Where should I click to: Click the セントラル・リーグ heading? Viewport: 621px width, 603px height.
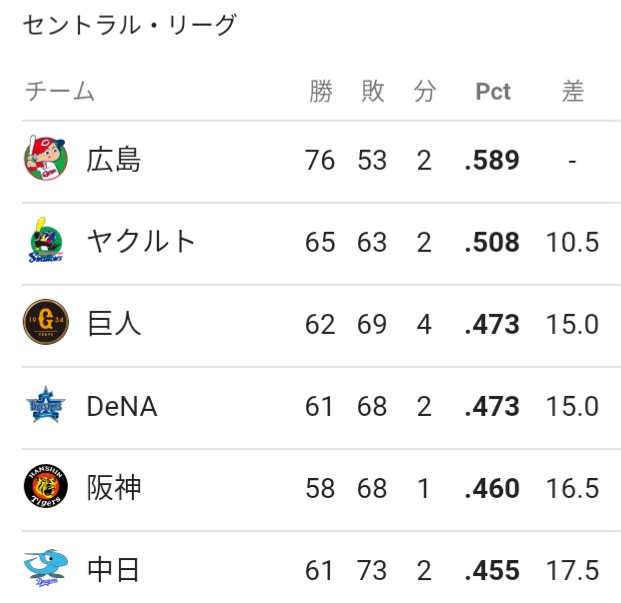tap(130, 25)
